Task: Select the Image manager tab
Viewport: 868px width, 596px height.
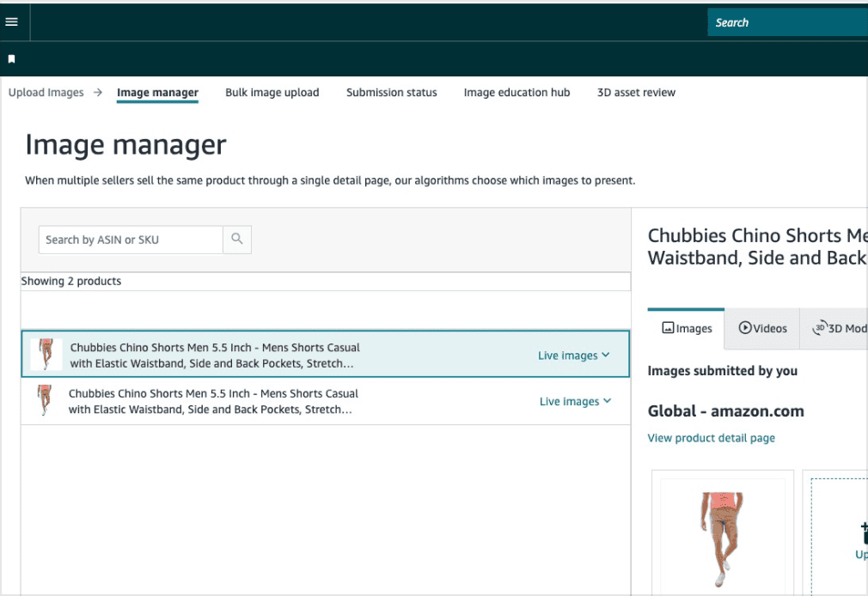Action: click(x=157, y=93)
